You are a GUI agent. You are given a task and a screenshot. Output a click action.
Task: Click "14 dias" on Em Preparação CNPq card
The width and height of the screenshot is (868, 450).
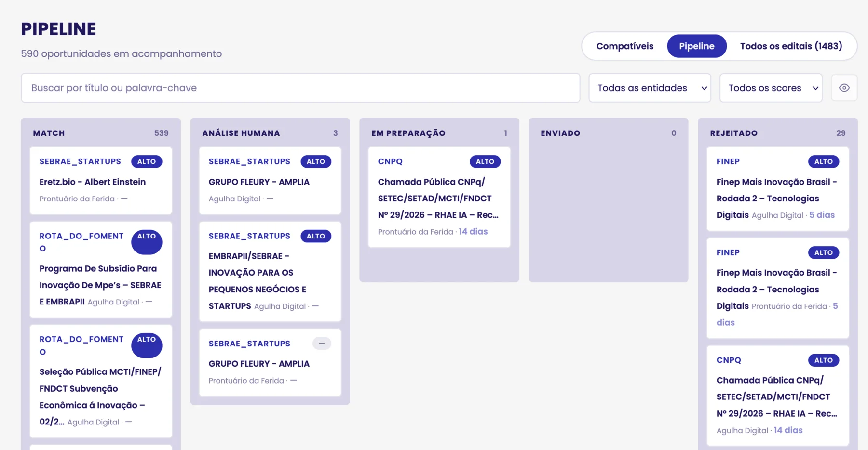click(473, 232)
